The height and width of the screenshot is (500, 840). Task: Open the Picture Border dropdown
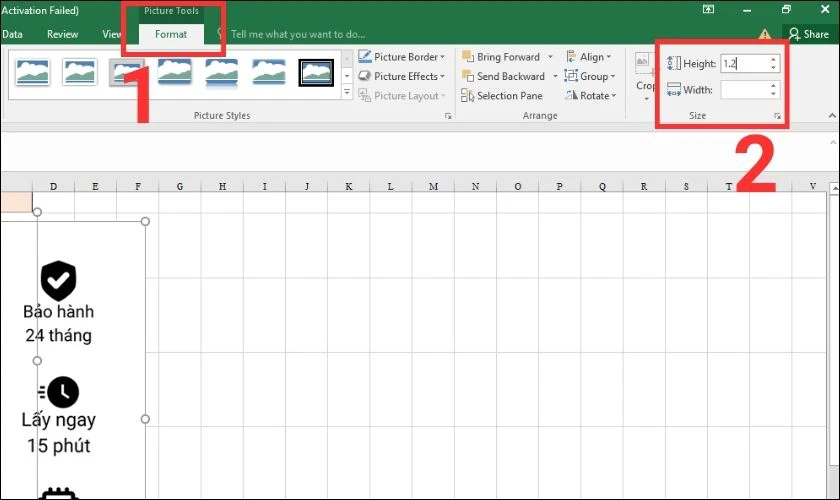coord(402,57)
